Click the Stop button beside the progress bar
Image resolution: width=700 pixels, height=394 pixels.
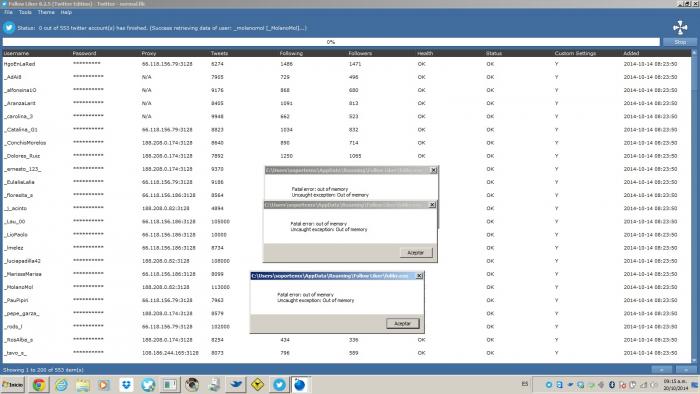coord(680,41)
